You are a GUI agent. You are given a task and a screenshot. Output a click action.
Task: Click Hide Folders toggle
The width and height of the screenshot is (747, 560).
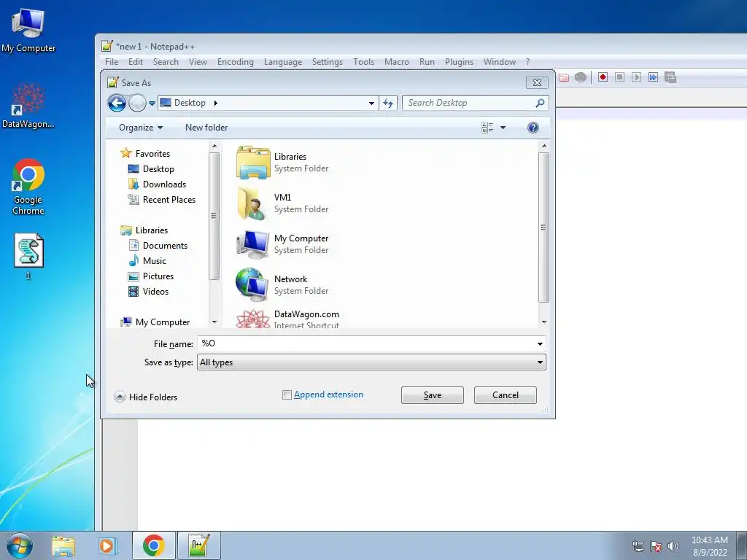146,397
